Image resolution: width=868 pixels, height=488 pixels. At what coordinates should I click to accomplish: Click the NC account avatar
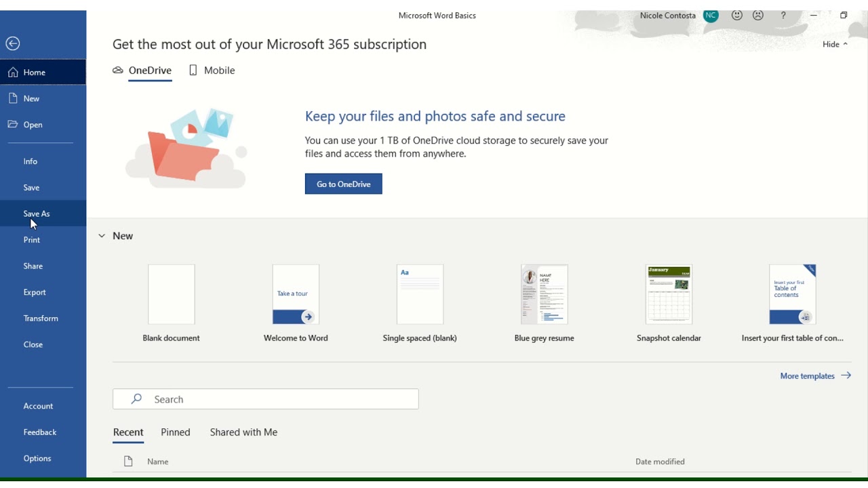click(711, 16)
